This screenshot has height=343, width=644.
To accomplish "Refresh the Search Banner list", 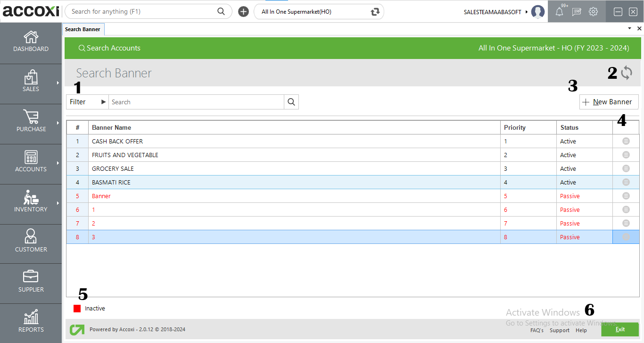I will [627, 73].
